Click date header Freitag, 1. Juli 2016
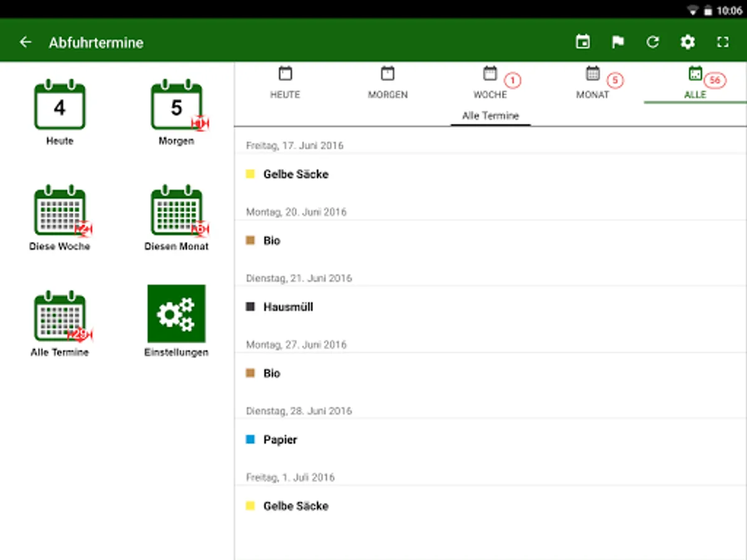This screenshot has height=560, width=747. (290, 477)
